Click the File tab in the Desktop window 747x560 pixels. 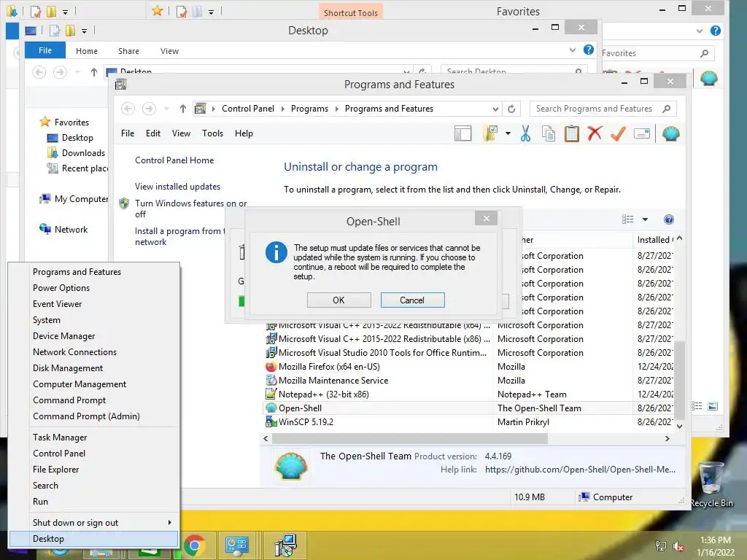[45, 50]
